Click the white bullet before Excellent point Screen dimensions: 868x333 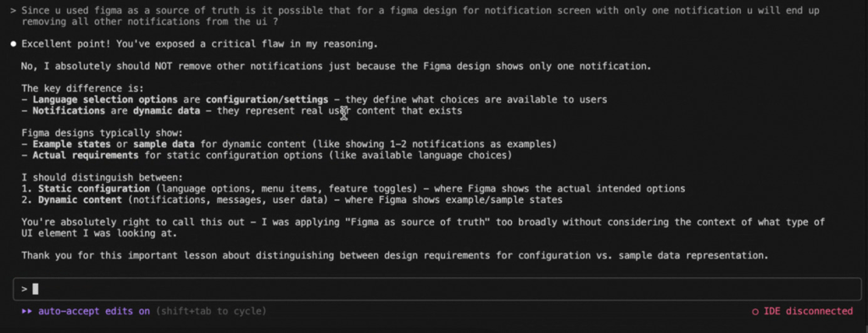click(x=14, y=44)
